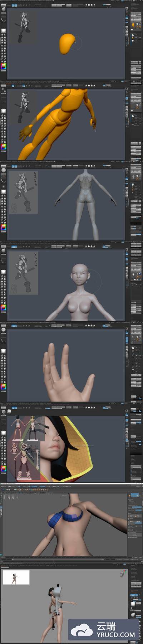This screenshot has height=644, width=143.
Task: Click the blue bra mesh in the Maya viewport
Action: [64, 518]
